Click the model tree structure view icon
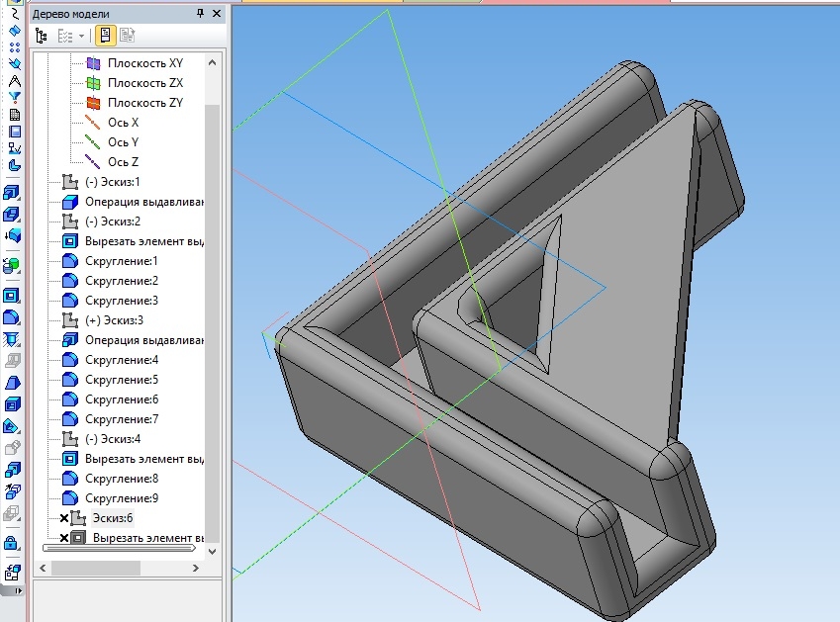 tap(42, 36)
